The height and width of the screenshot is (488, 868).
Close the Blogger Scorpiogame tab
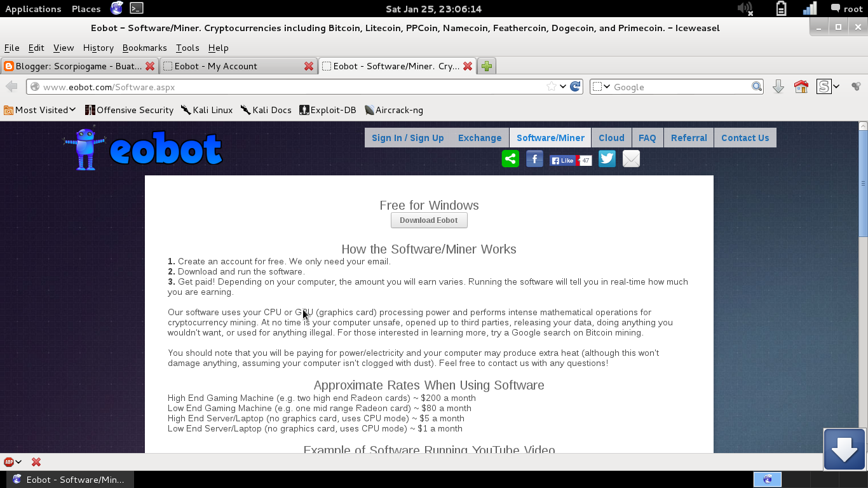tap(150, 66)
